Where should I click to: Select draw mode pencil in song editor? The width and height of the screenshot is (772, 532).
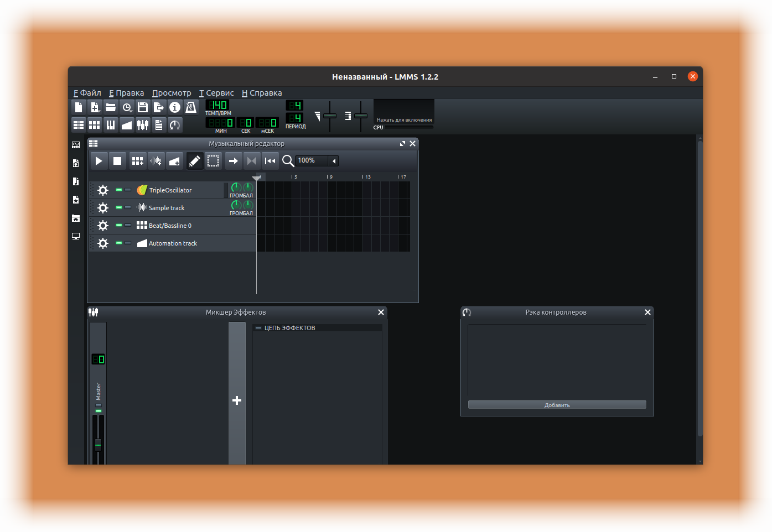[194, 161]
